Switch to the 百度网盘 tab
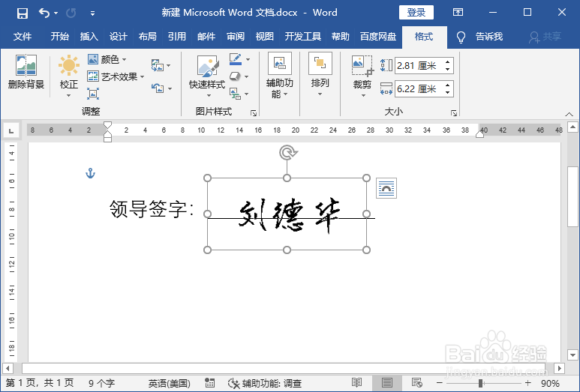The width and height of the screenshot is (580, 392). click(378, 37)
